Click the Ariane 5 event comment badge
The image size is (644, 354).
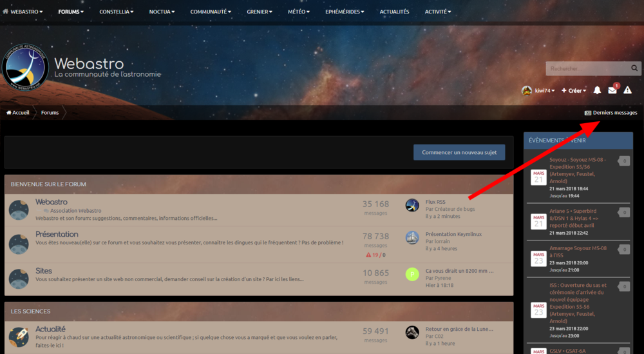point(624,213)
